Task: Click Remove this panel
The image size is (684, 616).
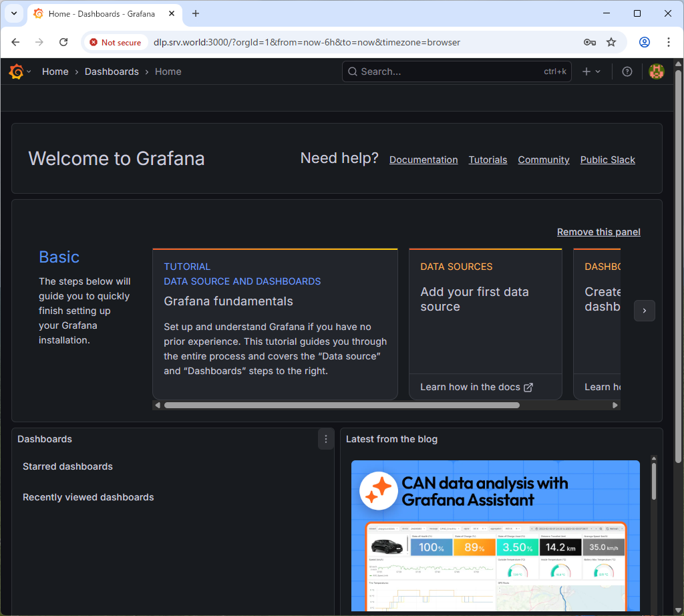Action: (598, 232)
